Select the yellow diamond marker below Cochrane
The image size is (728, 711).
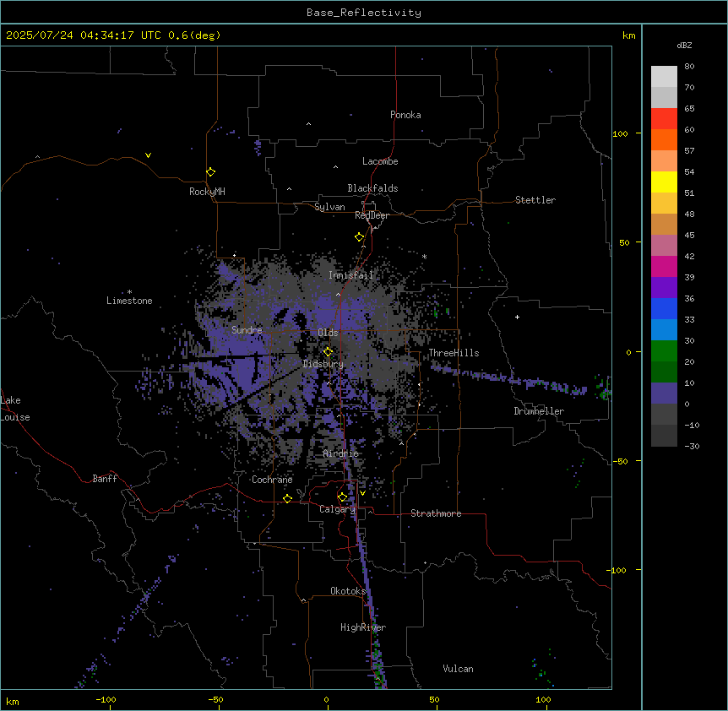(x=288, y=498)
